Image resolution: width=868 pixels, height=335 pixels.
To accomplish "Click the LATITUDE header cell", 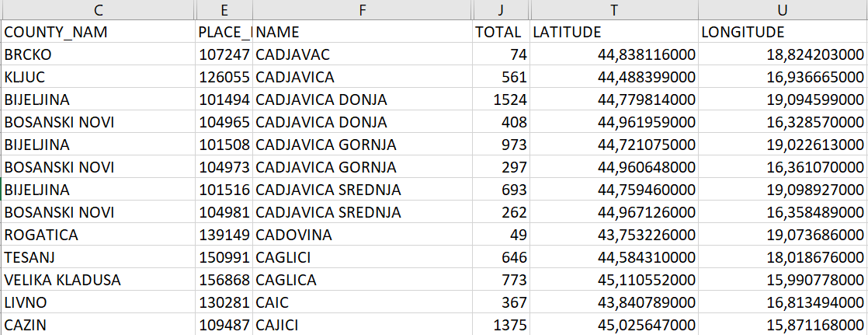I will [614, 32].
